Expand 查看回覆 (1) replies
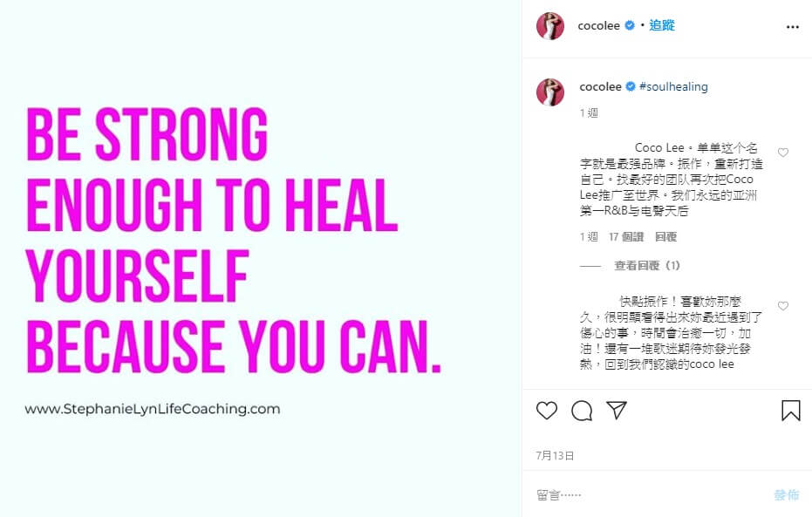 pos(647,266)
